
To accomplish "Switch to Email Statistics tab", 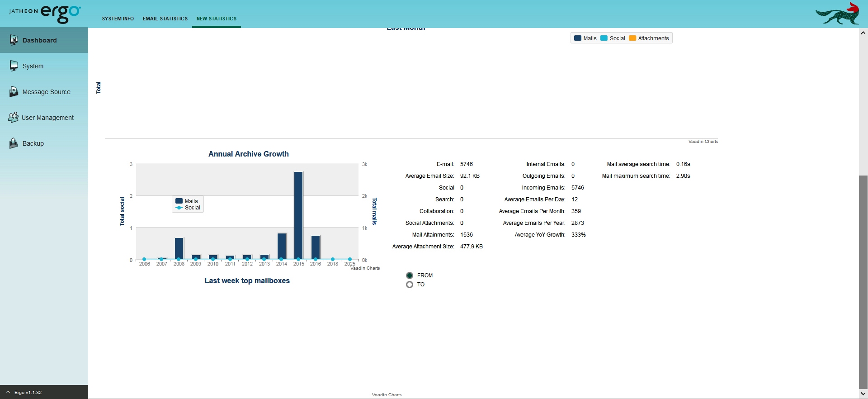I will pyautogui.click(x=165, y=19).
